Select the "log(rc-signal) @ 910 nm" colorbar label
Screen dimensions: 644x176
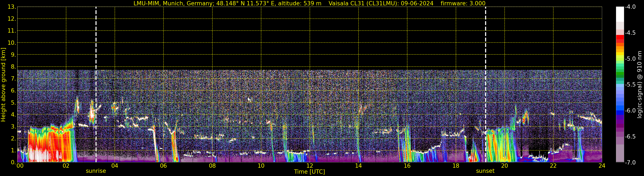point(640,85)
